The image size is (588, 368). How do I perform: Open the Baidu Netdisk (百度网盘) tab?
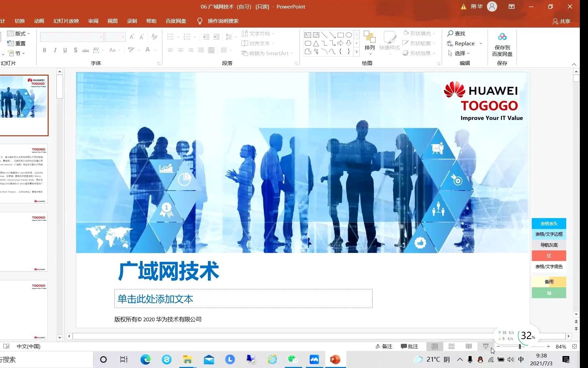[176, 21]
